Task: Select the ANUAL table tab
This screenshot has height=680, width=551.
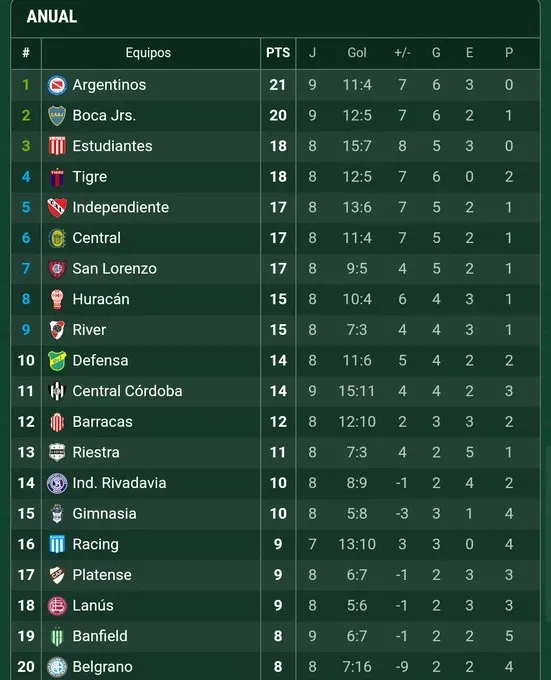Action: pyautogui.click(x=52, y=16)
